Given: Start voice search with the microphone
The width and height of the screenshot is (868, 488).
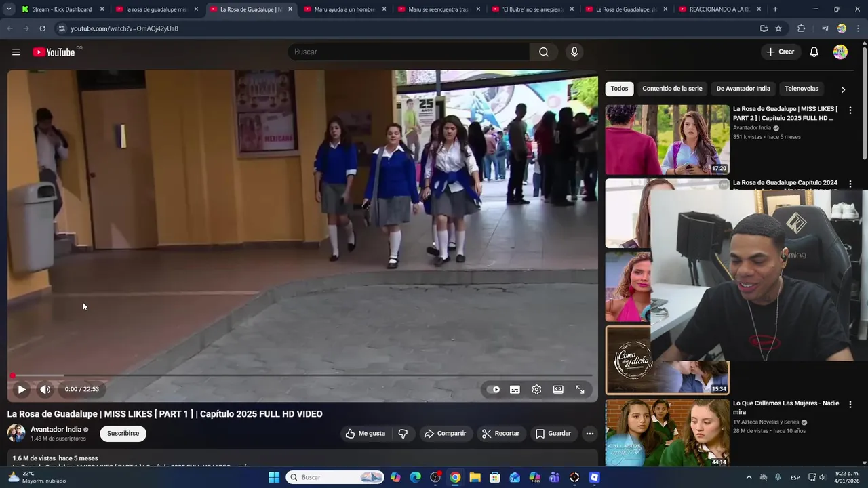Looking at the screenshot, I should point(574,52).
